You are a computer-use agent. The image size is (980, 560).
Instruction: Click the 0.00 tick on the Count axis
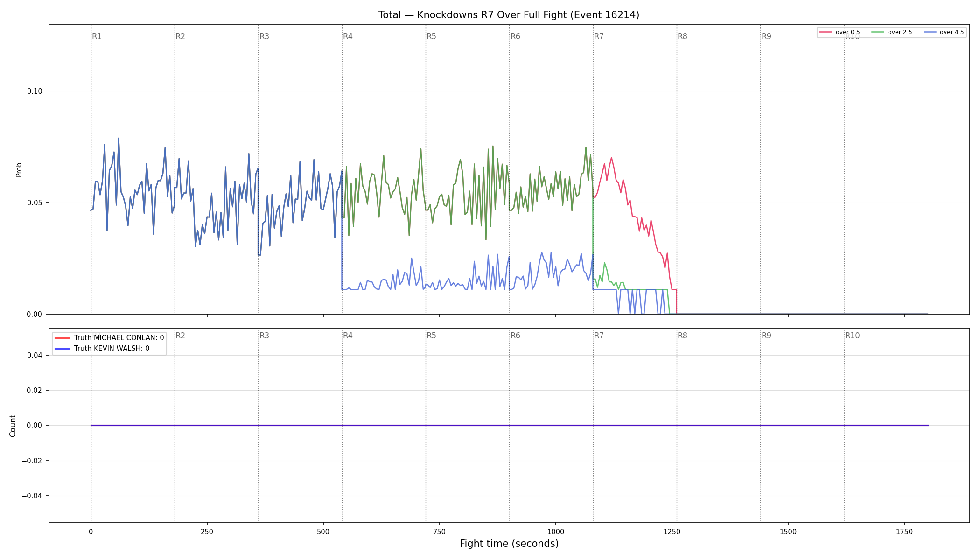tap(35, 426)
